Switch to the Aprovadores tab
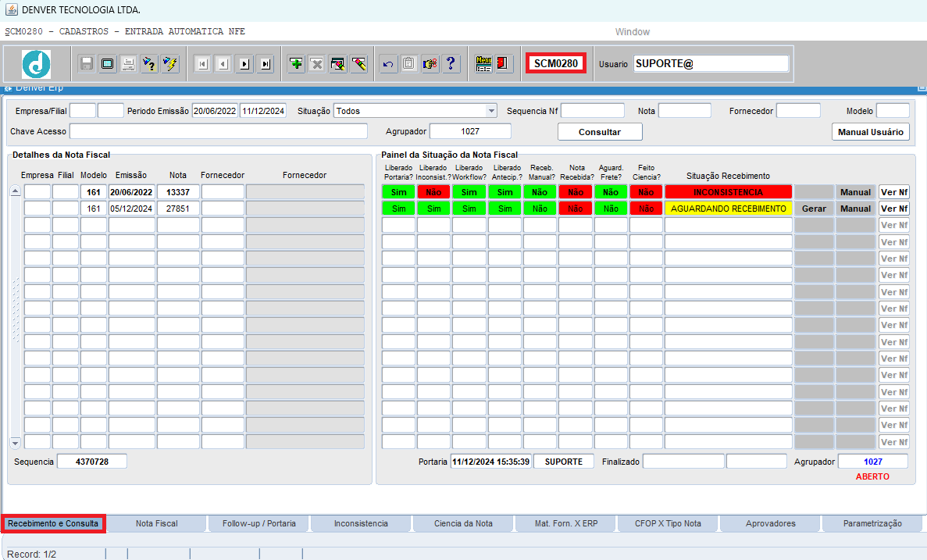The image size is (927, 560). click(770, 523)
